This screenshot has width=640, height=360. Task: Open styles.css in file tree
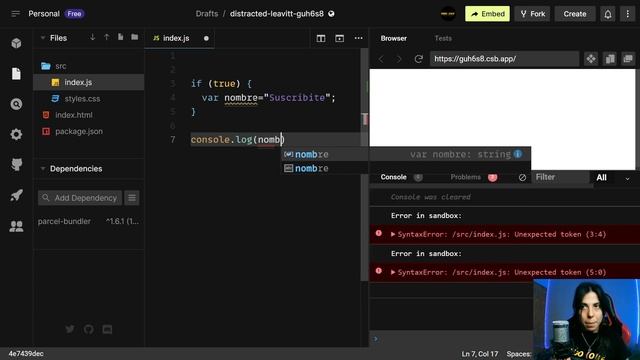click(88, 99)
